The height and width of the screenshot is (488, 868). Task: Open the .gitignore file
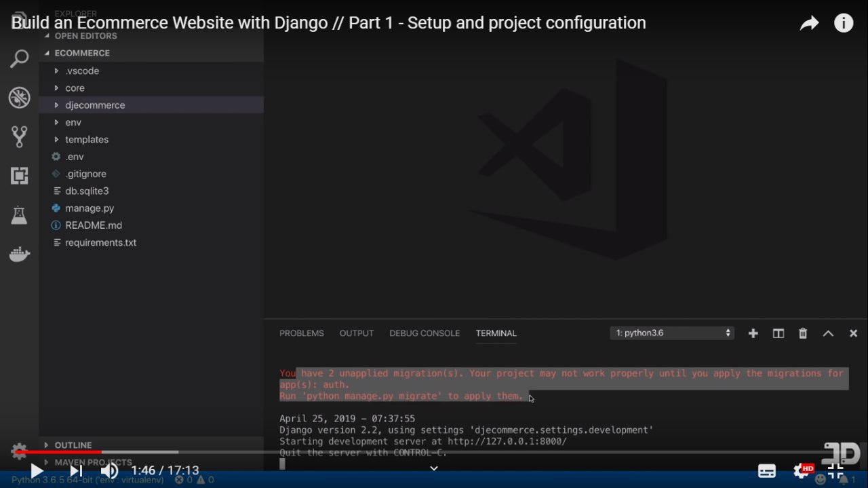click(x=151, y=174)
